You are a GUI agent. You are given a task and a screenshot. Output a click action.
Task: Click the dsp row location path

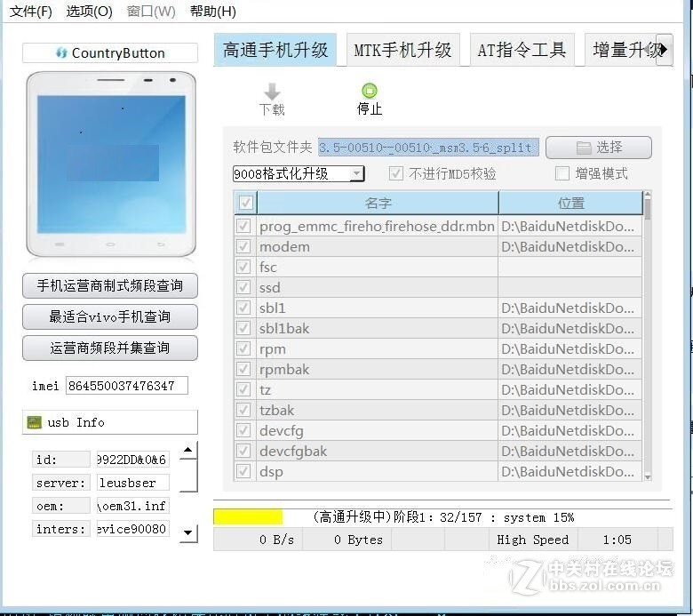coord(570,471)
